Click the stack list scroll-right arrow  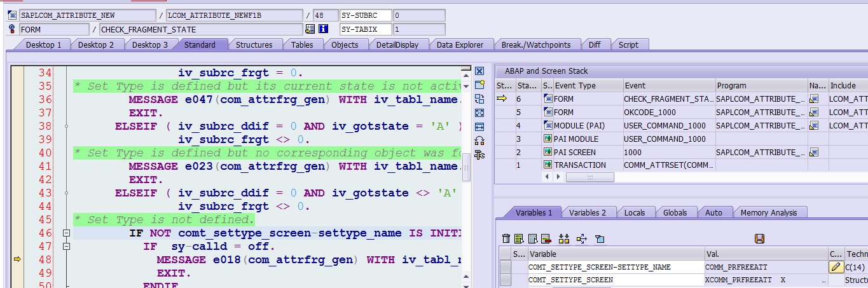pyautogui.click(x=558, y=177)
